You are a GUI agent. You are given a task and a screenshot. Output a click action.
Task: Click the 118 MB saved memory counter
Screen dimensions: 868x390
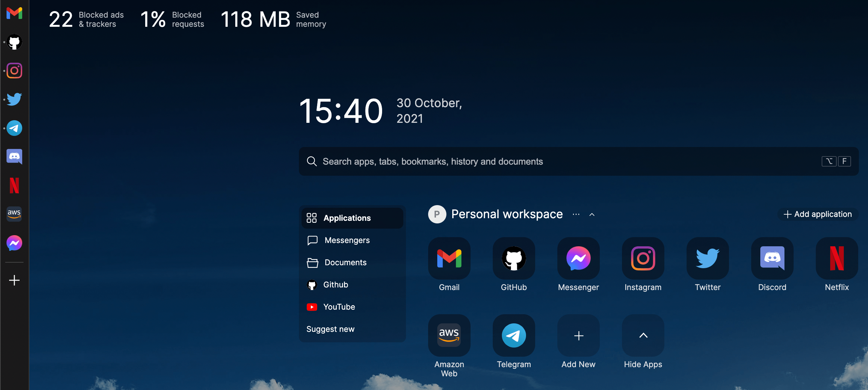[273, 19]
